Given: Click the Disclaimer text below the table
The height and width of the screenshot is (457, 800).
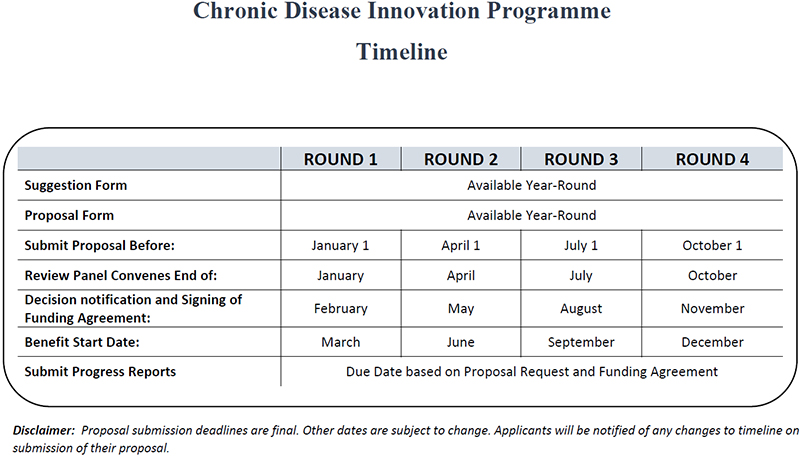Looking at the screenshot, I should point(400,438).
